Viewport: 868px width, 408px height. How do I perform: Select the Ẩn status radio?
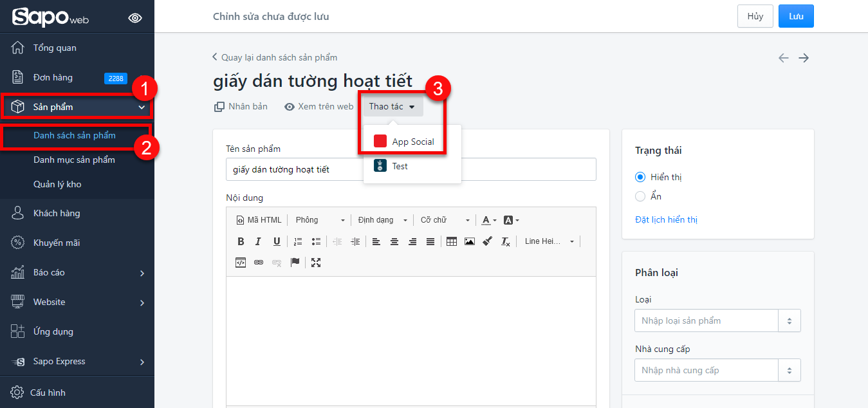pos(640,196)
